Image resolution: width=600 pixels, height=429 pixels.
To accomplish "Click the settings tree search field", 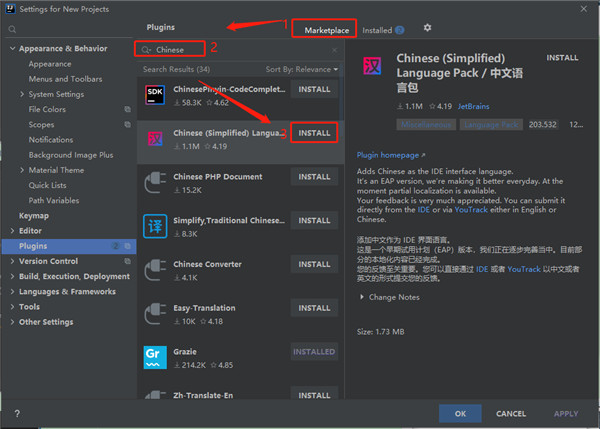I will [69, 29].
